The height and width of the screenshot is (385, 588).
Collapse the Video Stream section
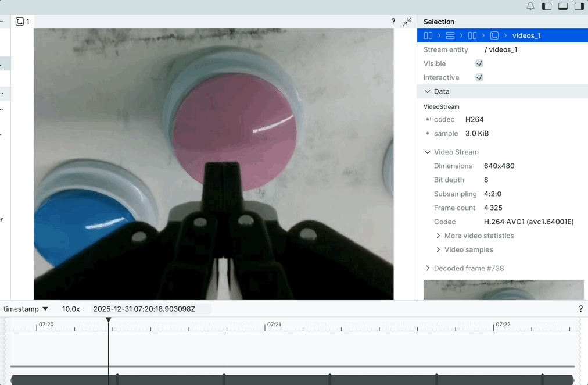tap(428, 152)
